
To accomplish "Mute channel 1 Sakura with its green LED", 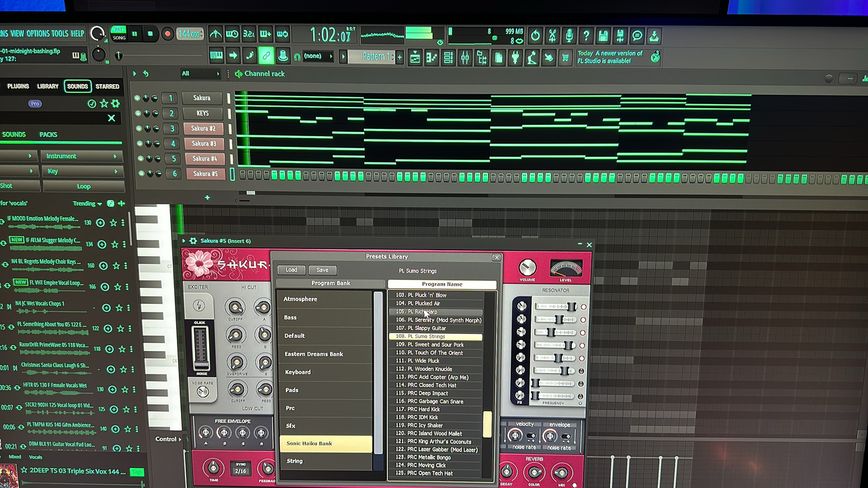I will point(138,98).
